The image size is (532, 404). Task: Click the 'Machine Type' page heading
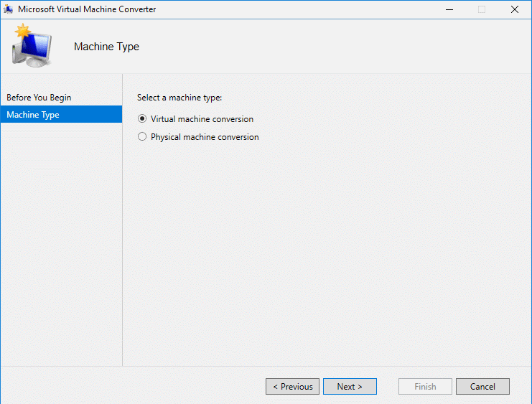[106, 47]
